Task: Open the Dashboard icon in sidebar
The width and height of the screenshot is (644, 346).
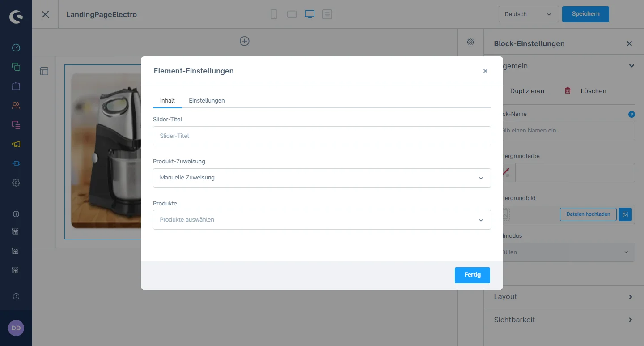Action: coord(16,48)
